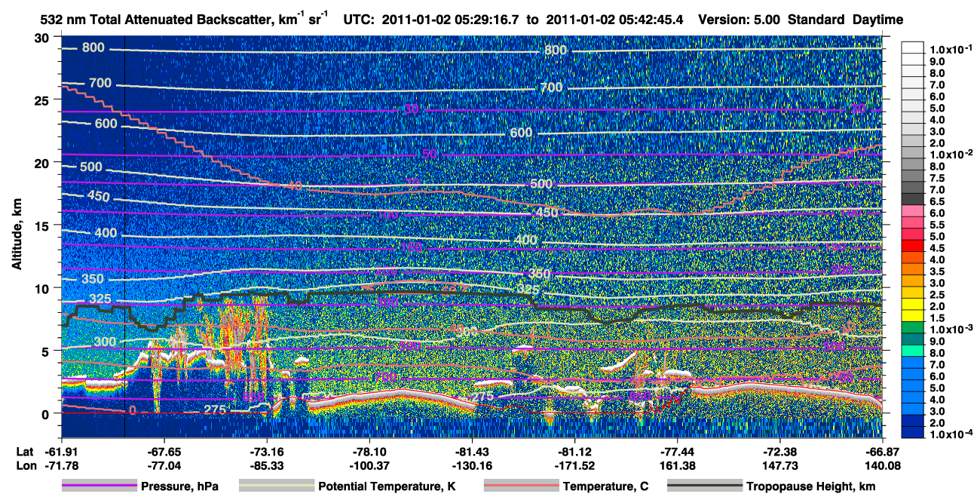Viewport: 980px width, 503px height.
Task: Click the '325' contour label near left edge
Action: pos(99,299)
